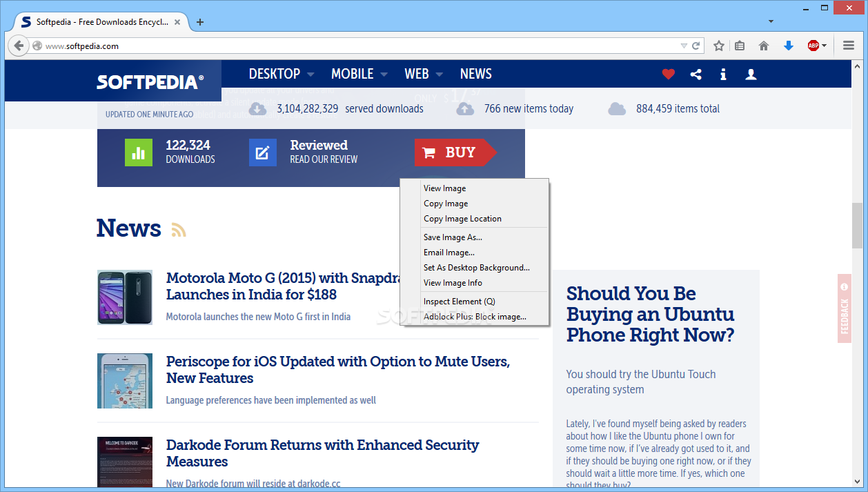Open the Darkode Forum Returns article headline
Screen dimensions: 868x492
[x=322, y=453]
